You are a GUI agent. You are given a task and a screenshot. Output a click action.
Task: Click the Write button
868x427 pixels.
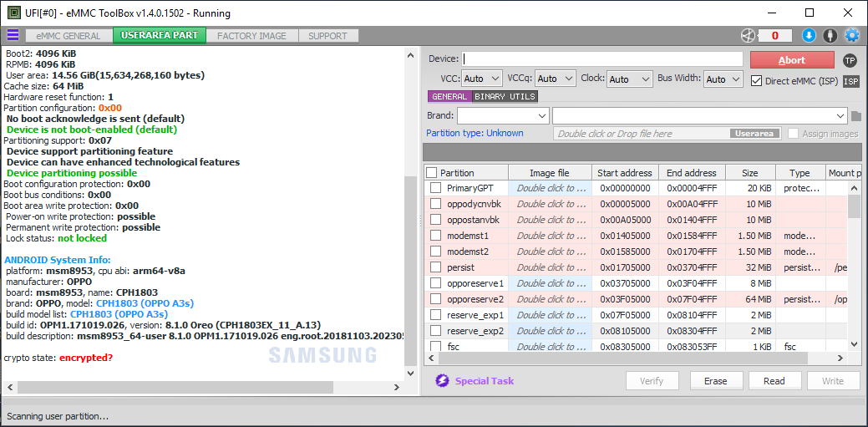click(x=833, y=381)
